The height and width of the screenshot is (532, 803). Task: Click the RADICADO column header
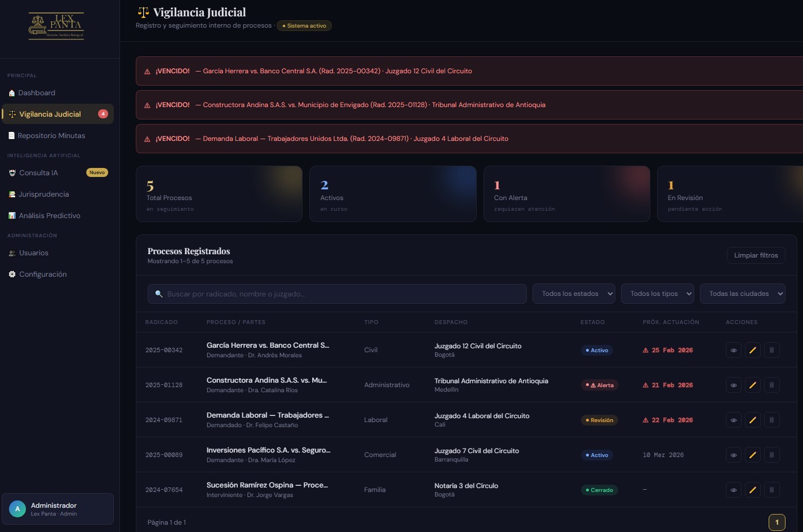pos(162,322)
